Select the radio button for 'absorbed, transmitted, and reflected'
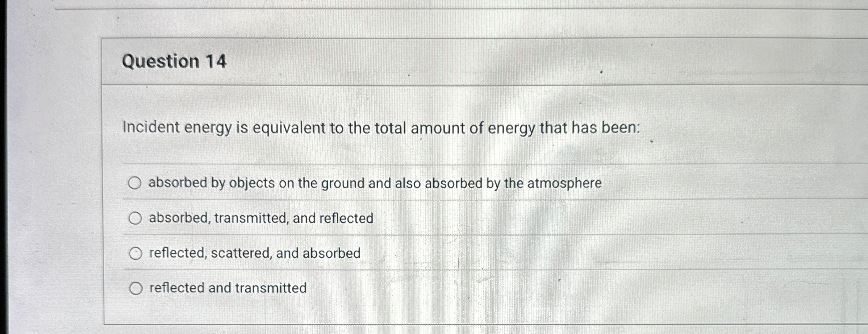Screen dimensions: 868x334 pyautogui.click(x=135, y=218)
